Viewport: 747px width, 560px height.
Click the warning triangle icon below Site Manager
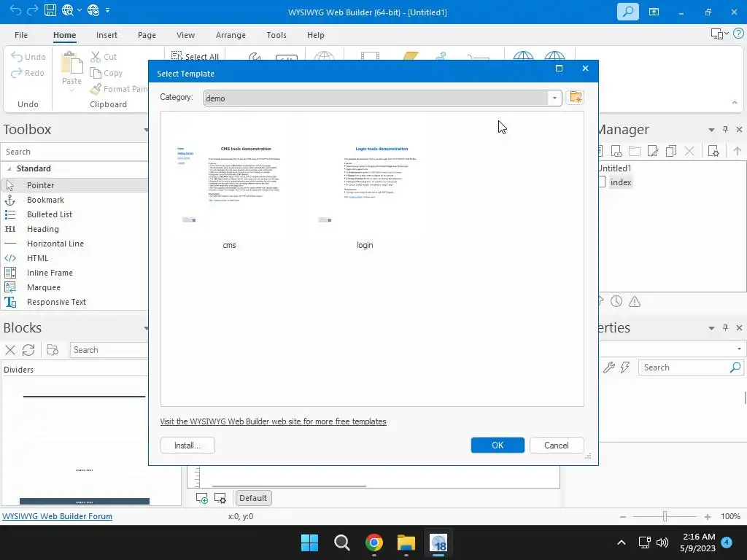point(635,301)
